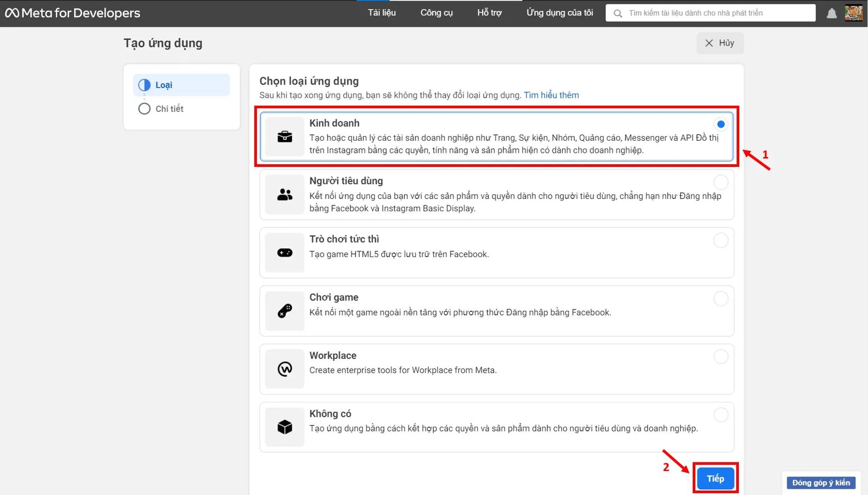Click the Trò chơi tức thì gamepad icon
Screen dimensions: 868x495
point(285,252)
